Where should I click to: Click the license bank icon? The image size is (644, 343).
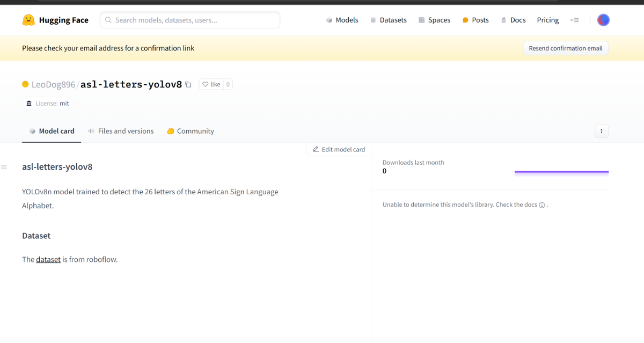(x=29, y=103)
